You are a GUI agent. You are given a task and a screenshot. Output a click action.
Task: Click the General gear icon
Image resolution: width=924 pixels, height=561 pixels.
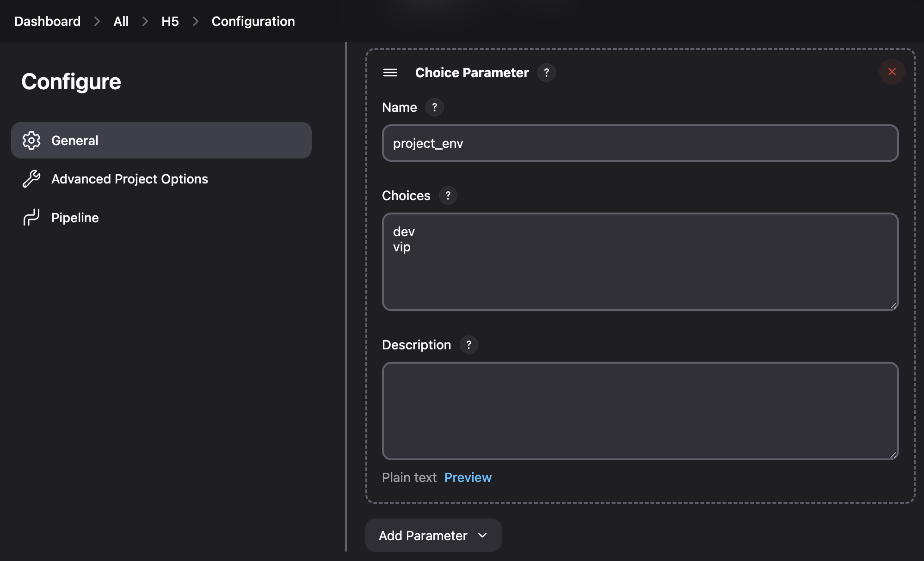point(31,140)
